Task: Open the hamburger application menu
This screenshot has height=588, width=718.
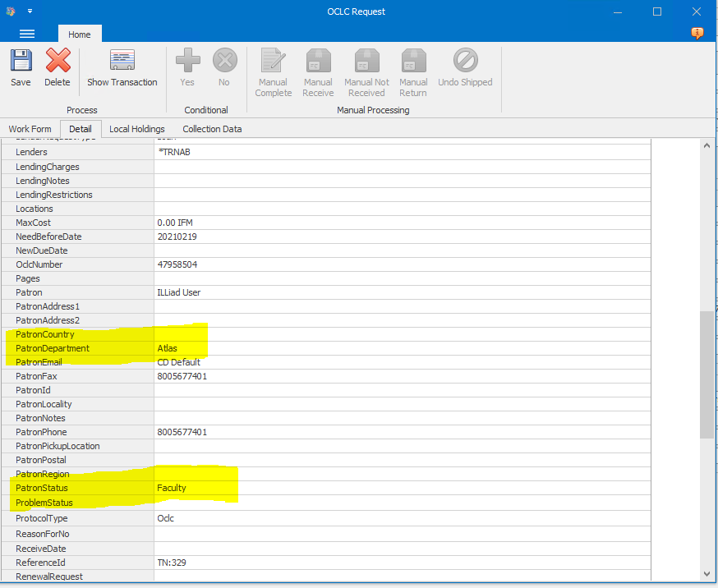Action: pyautogui.click(x=27, y=34)
